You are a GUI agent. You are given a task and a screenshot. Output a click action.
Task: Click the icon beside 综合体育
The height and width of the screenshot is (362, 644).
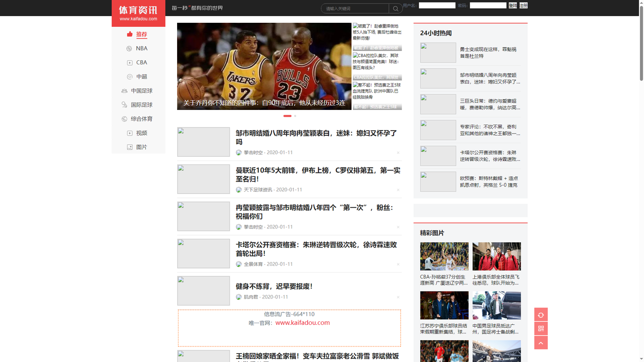(x=124, y=119)
